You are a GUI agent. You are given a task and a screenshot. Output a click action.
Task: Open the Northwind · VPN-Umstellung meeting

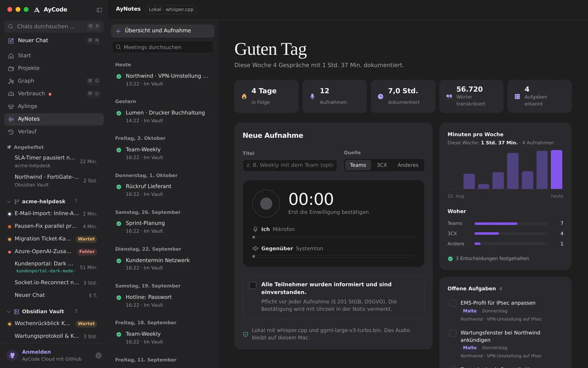[x=163, y=79]
